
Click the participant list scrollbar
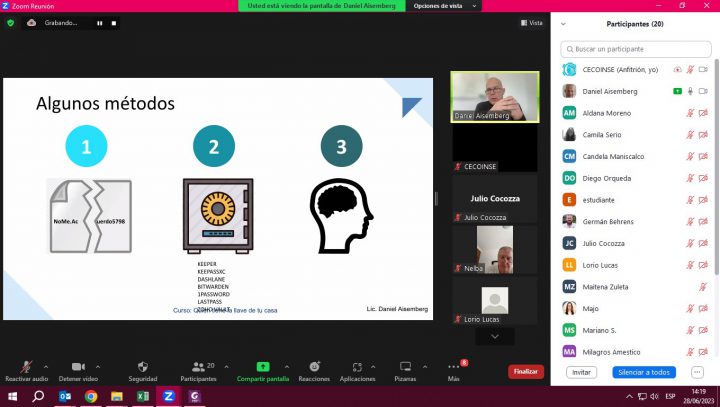click(716, 168)
